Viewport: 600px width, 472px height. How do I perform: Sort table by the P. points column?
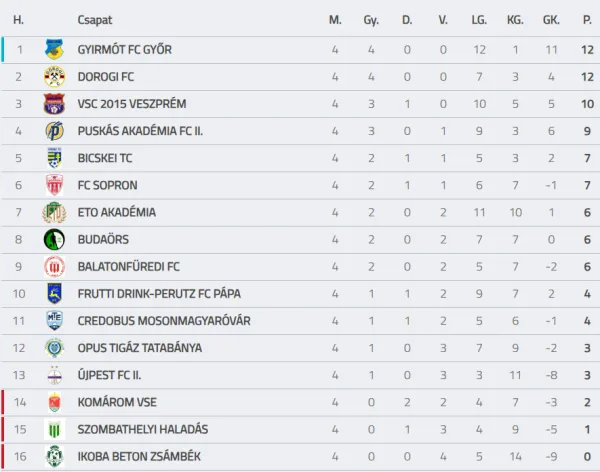pyautogui.click(x=587, y=19)
